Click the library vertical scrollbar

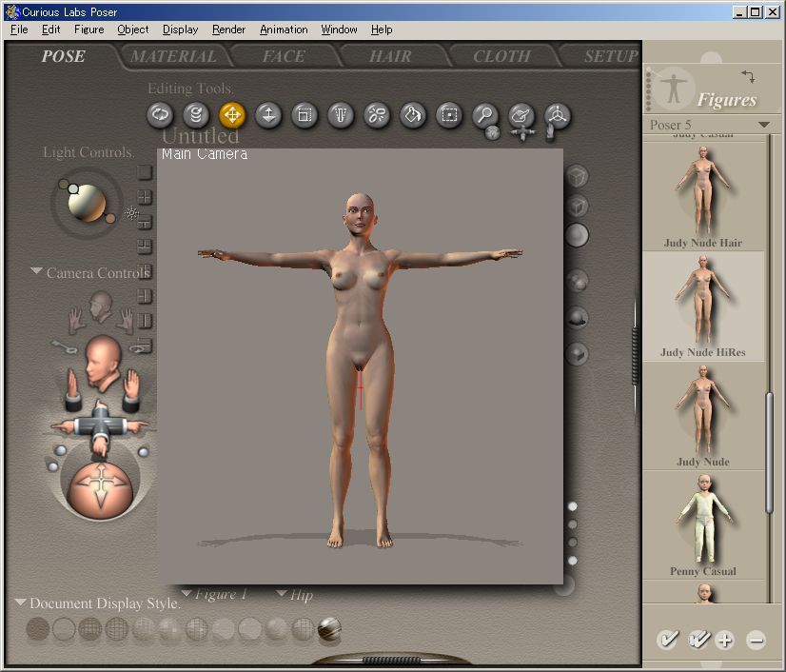click(770, 453)
